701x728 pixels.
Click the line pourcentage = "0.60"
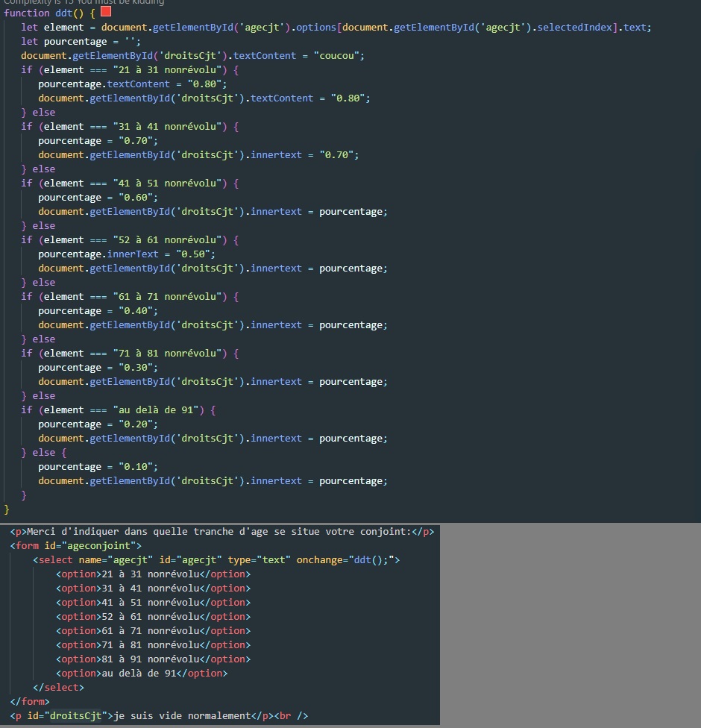click(x=98, y=198)
